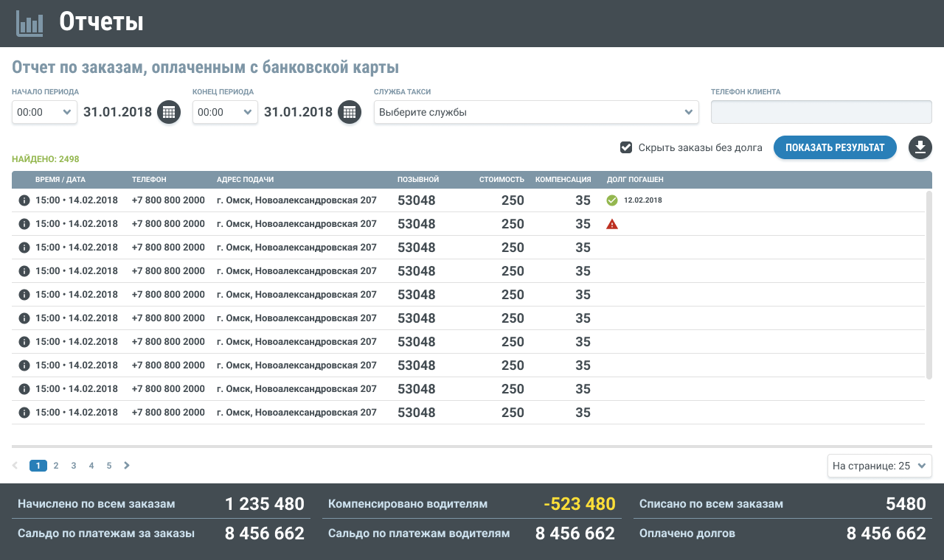Click the red warning triangle in the second row

pyautogui.click(x=612, y=224)
